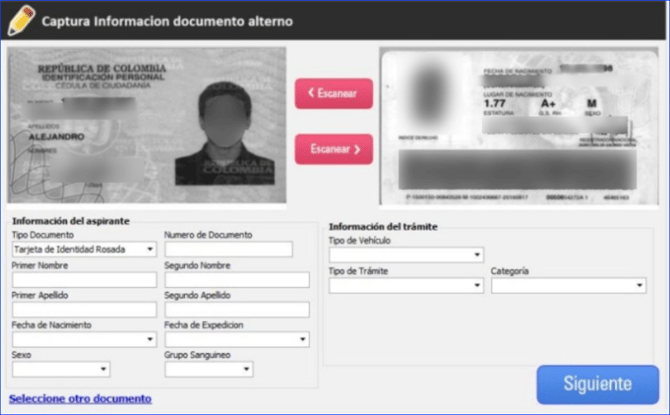Click the Primer Apellido text field
Viewport: 670px width, 415px height.
pyautogui.click(x=84, y=309)
